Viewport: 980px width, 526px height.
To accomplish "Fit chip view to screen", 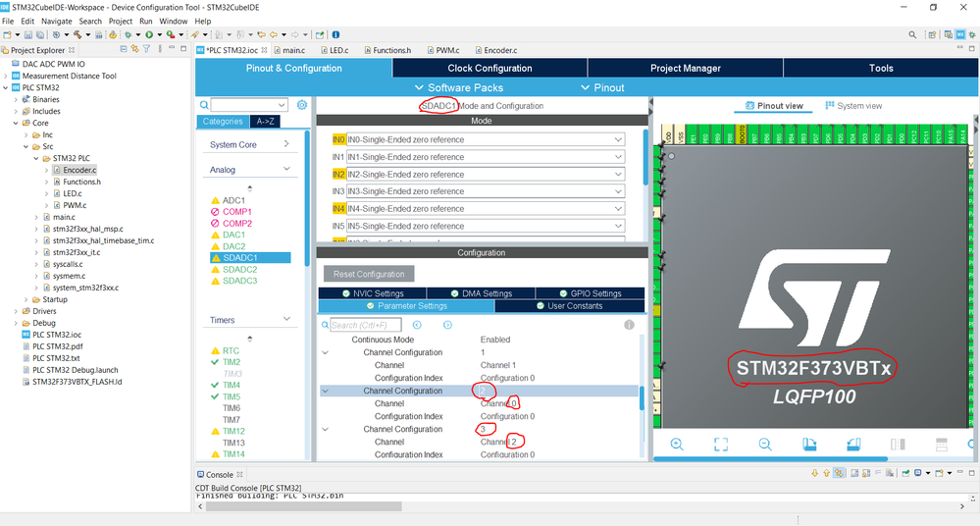I will click(x=721, y=445).
